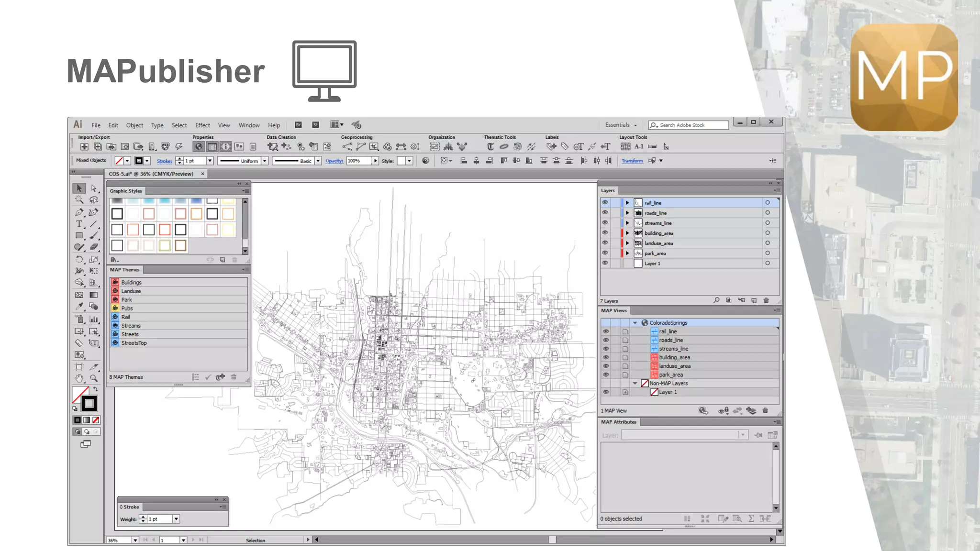Open the Effect menu
This screenshot has width=980, height=551.
coord(202,125)
